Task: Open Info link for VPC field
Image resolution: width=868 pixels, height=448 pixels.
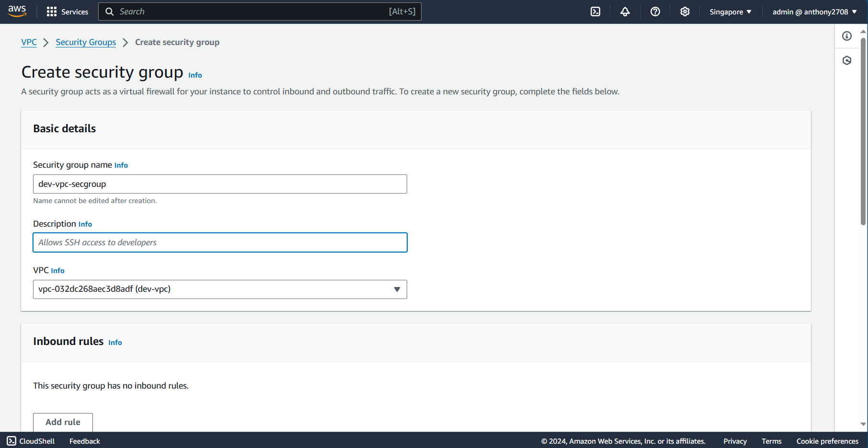Action: [57, 271]
